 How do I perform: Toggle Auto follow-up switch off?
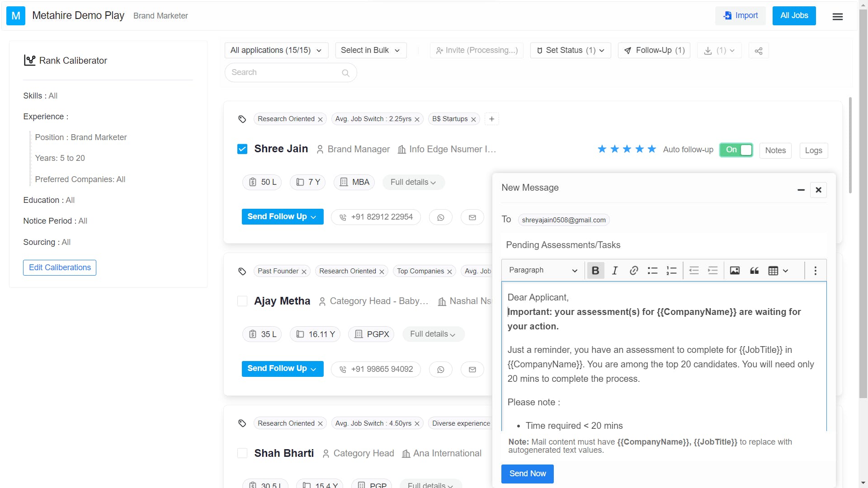(736, 150)
